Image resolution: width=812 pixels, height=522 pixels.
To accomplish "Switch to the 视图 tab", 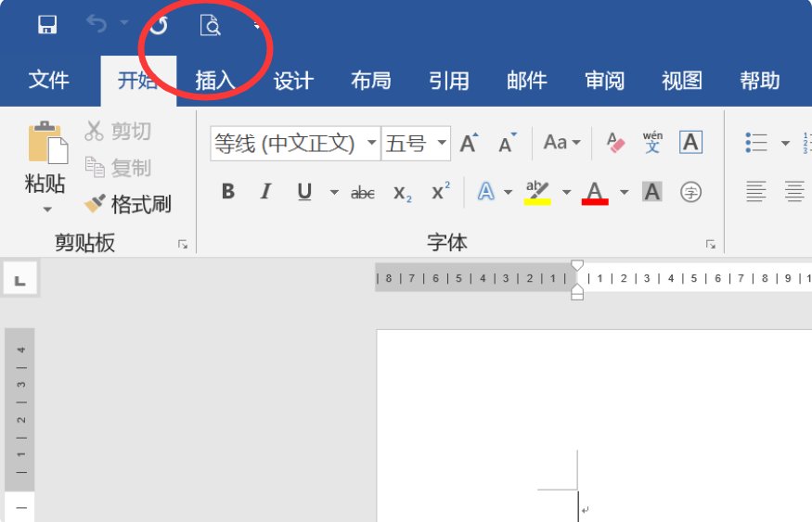I will [x=682, y=80].
